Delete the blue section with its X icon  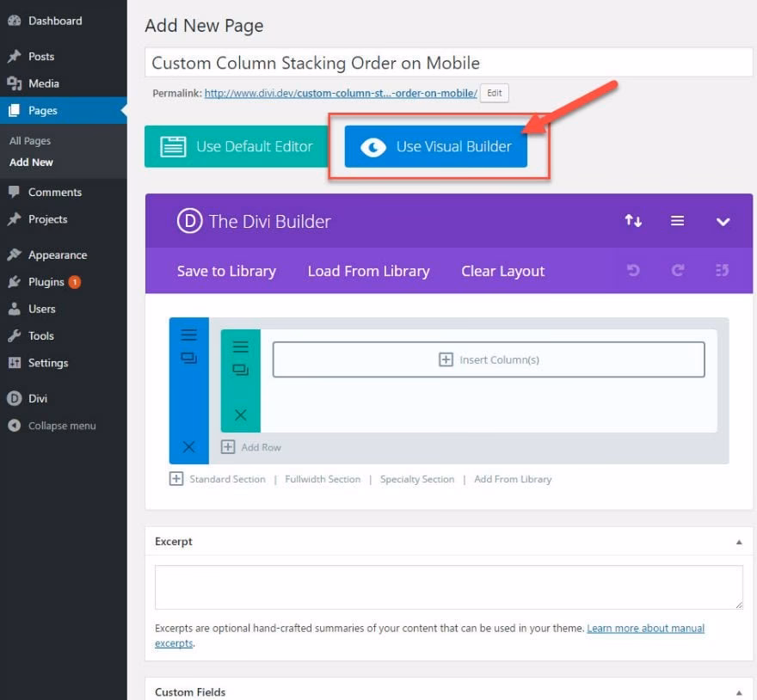pos(188,447)
